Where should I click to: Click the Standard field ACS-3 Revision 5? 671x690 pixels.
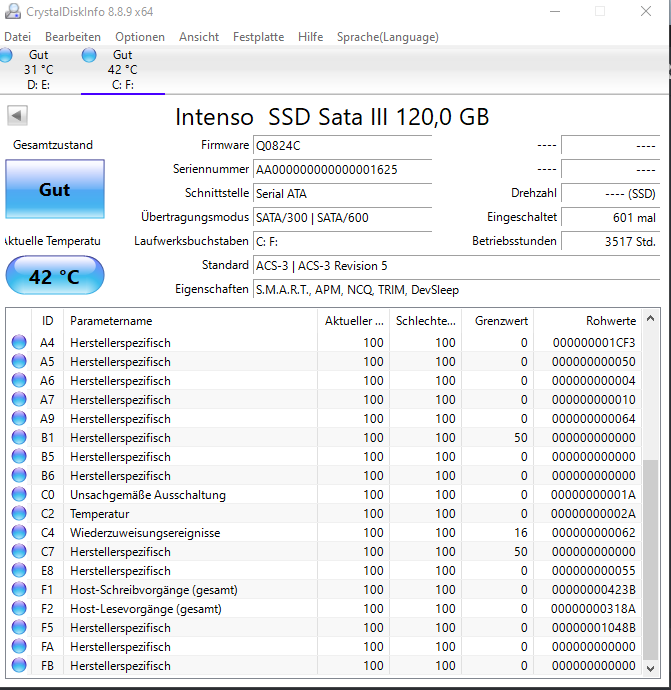[456, 266]
